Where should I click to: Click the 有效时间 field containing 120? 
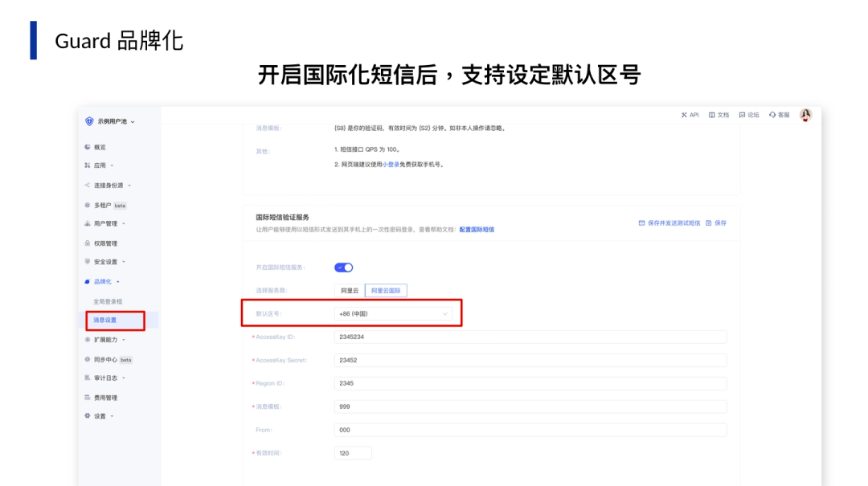(x=353, y=453)
